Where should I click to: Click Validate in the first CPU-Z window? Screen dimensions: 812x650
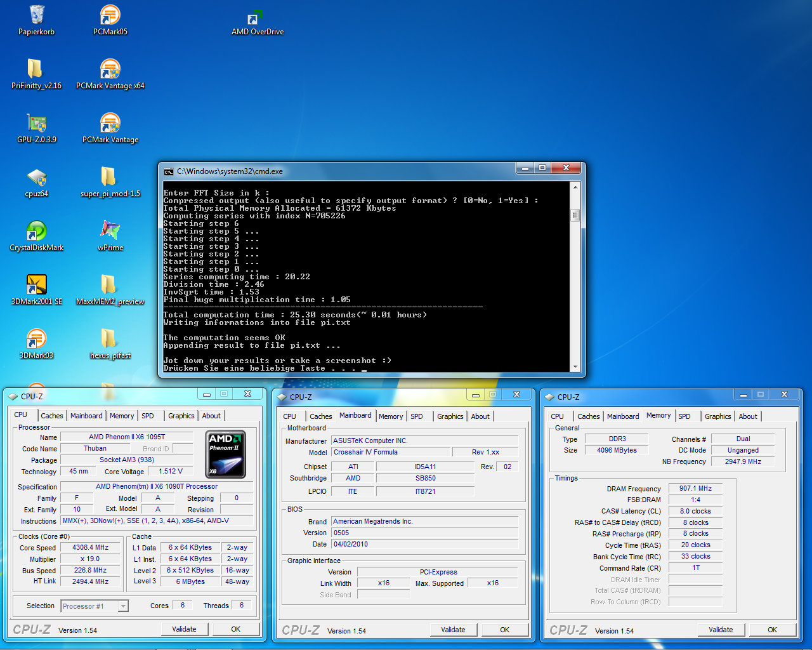[184, 629]
